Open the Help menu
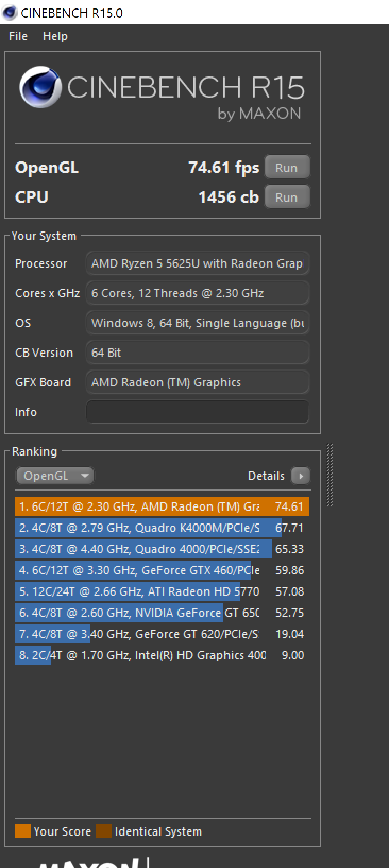Image resolution: width=389 pixels, height=868 pixels. [x=55, y=36]
